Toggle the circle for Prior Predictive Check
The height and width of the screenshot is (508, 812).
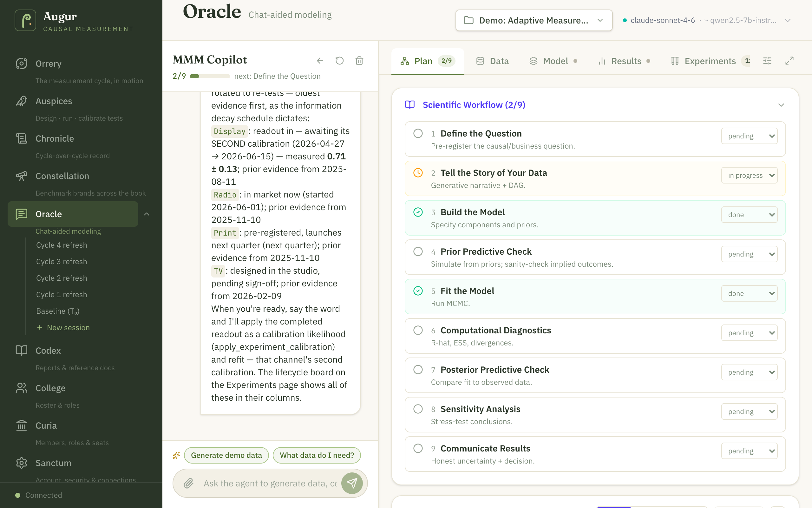[418, 251]
